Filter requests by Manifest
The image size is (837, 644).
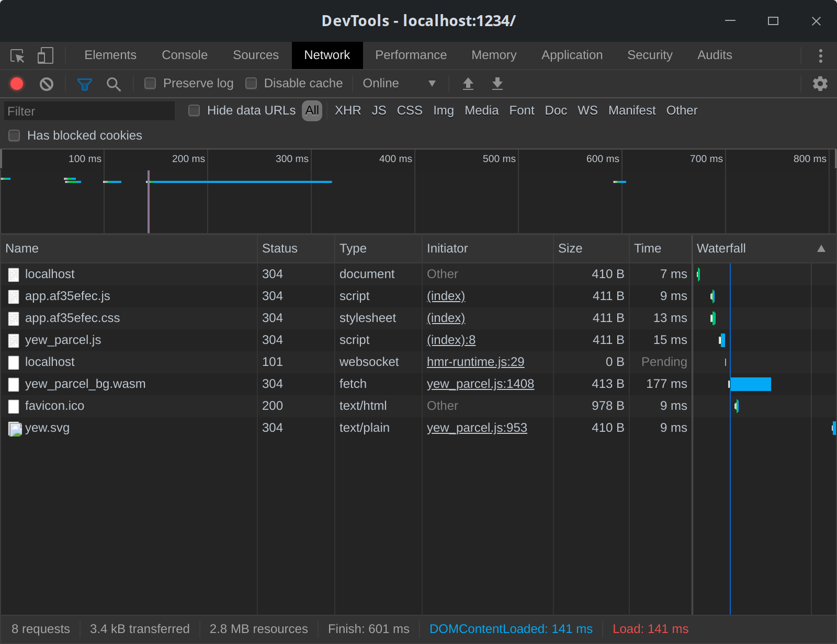coord(632,111)
